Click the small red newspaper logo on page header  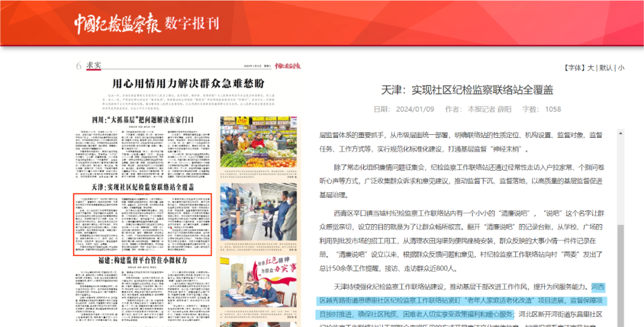[288, 66]
